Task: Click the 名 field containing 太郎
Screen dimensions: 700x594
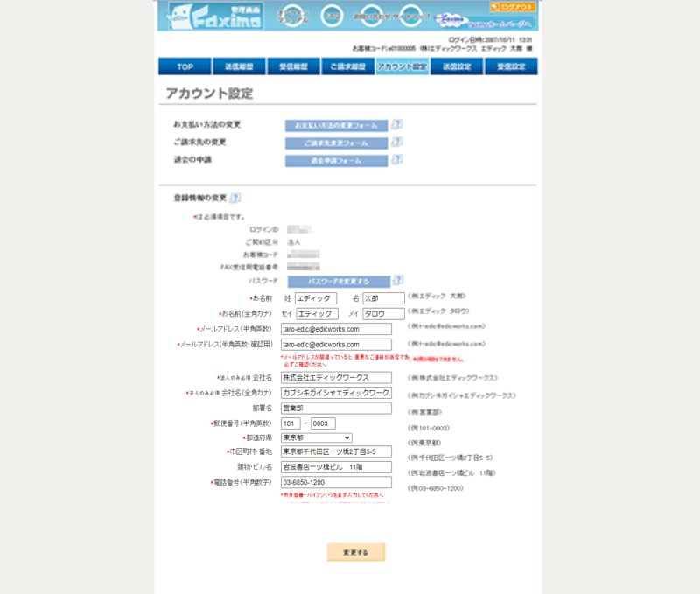Action: click(383, 298)
